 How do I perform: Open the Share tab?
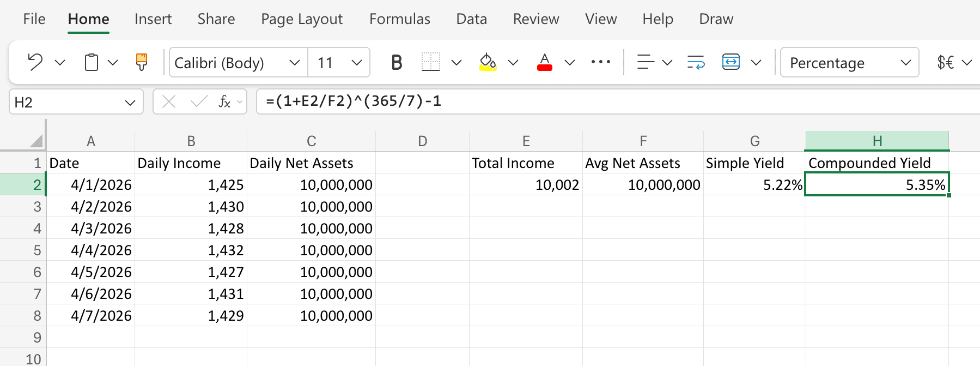click(216, 19)
